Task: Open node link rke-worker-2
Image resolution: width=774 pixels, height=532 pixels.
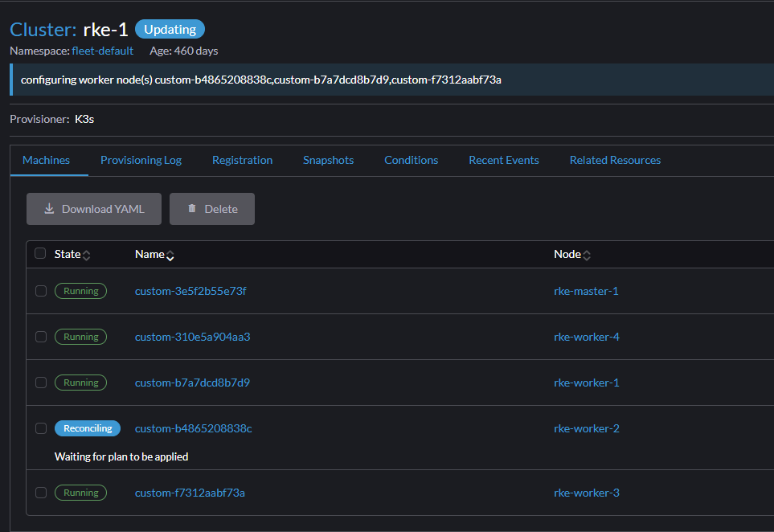Action: tap(586, 428)
